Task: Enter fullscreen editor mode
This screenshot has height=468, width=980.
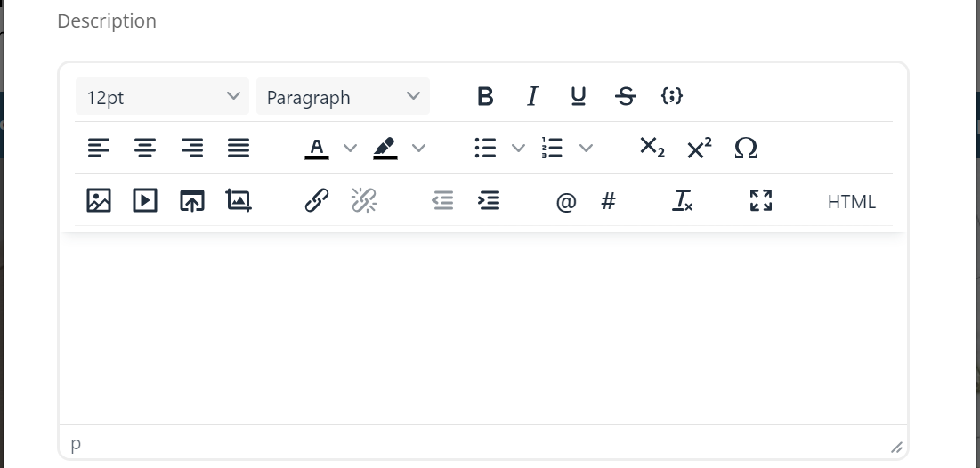Action: [x=761, y=201]
